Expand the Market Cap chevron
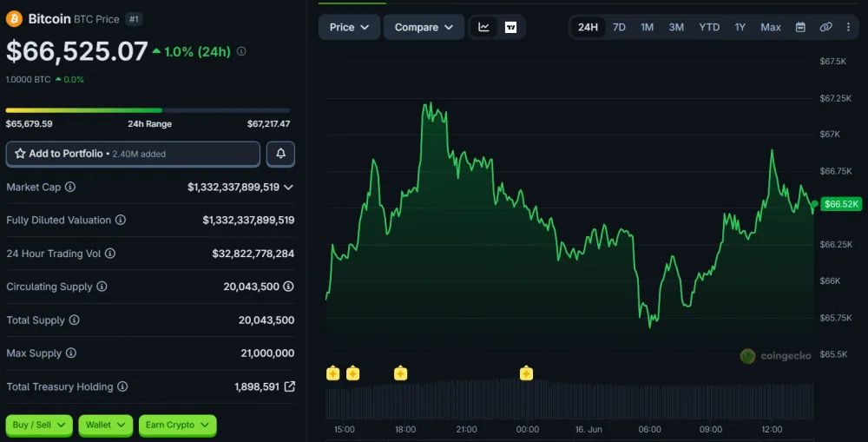The image size is (868, 442). [288, 188]
